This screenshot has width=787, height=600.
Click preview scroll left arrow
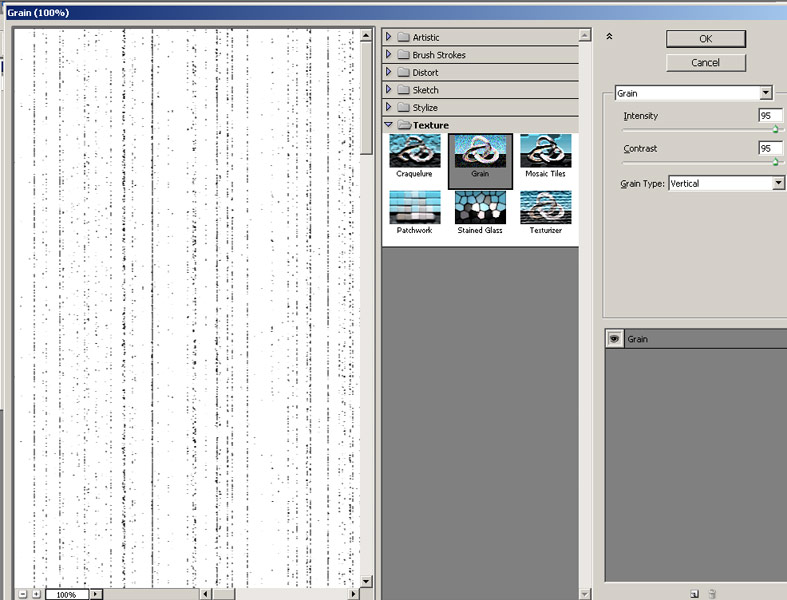(x=205, y=594)
